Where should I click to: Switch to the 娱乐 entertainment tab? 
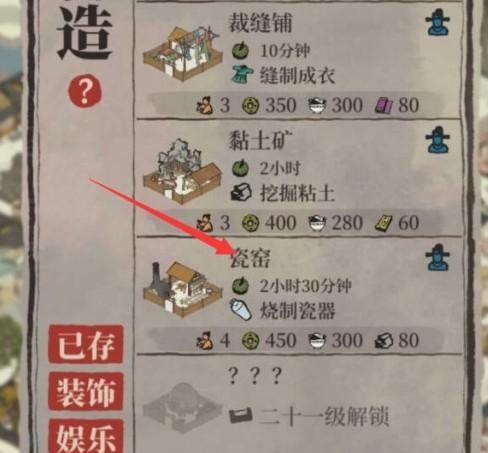(x=86, y=437)
